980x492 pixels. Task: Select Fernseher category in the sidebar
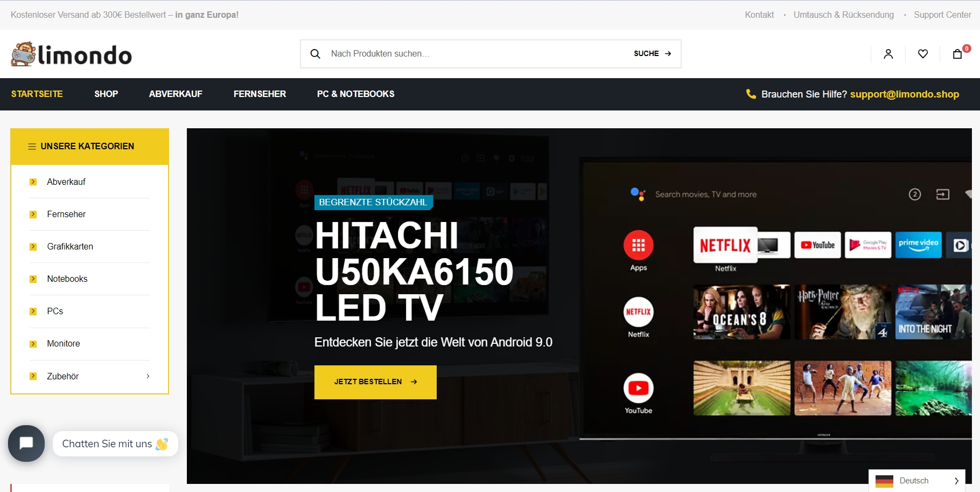66,214
